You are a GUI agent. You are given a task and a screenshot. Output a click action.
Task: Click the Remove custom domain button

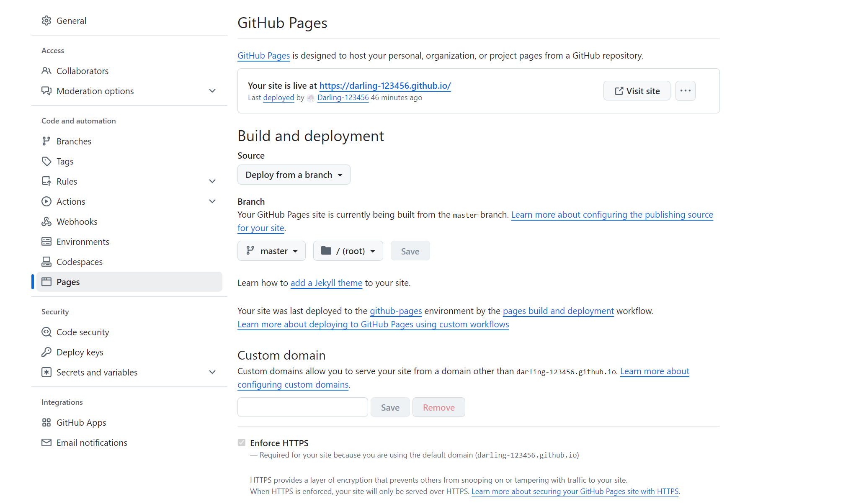(x=438, y=407)
